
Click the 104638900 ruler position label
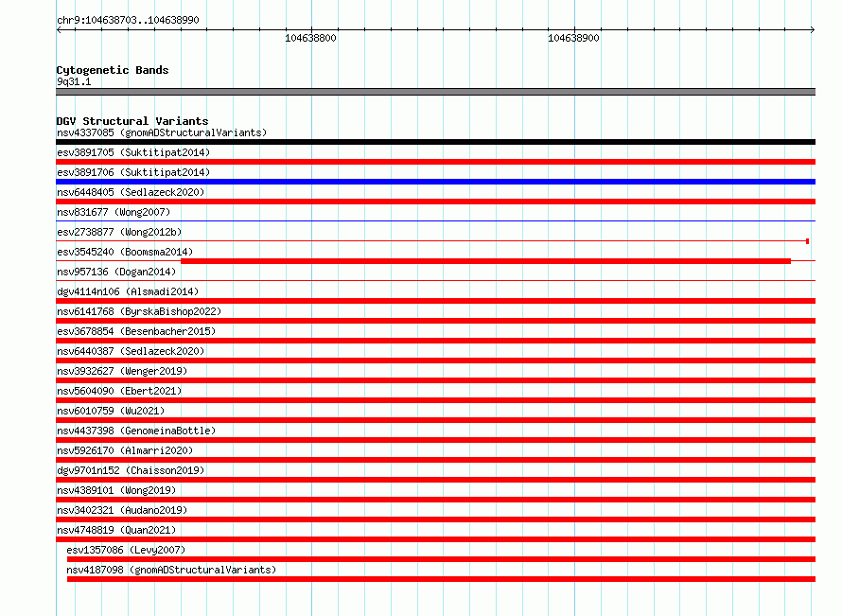pos(573,38)
